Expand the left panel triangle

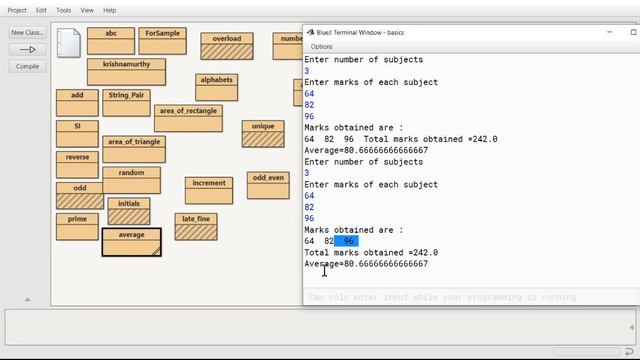pos(27,299)
